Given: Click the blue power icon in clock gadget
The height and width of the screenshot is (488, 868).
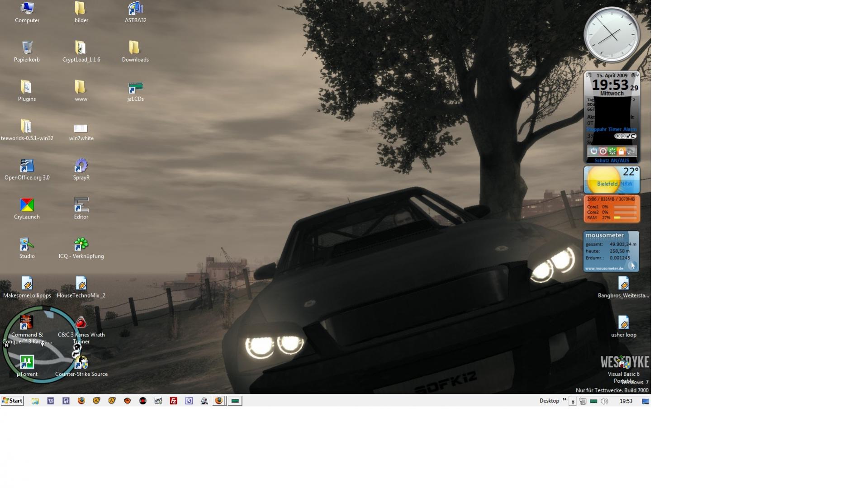Looking at the screenshot, I should 593,151.
